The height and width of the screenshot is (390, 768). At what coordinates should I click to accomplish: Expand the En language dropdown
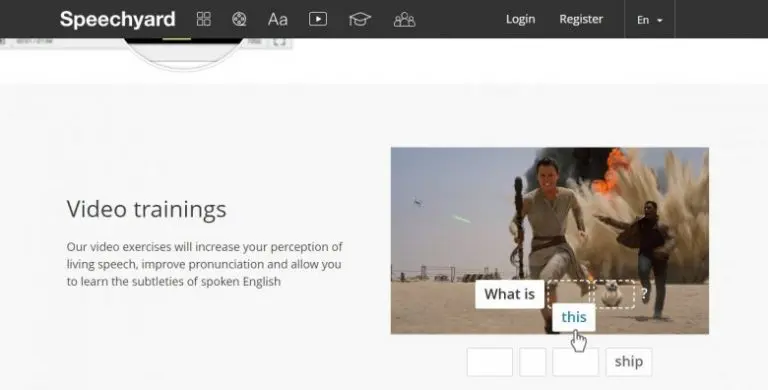point(649,20)
